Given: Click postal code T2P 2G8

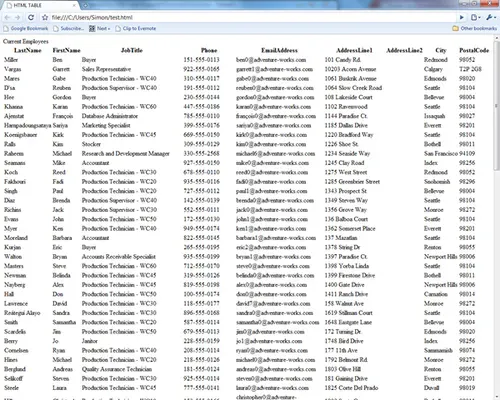Looking at the screenshot, I should tap(470, 69).
